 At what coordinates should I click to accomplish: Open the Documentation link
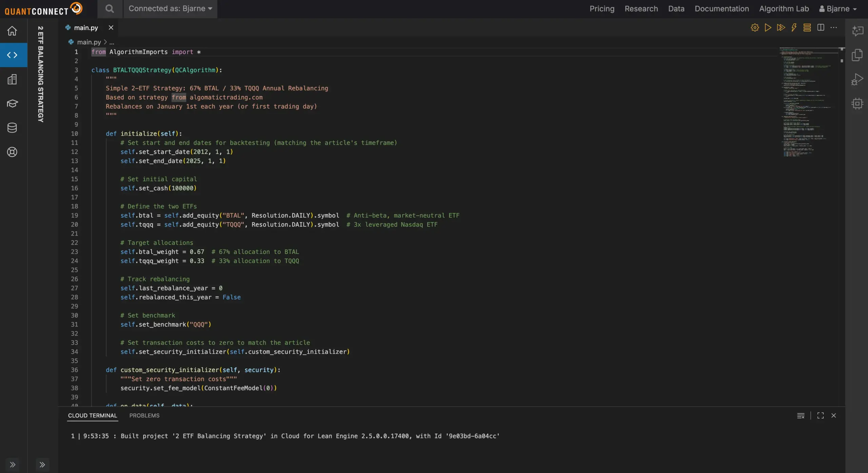(722, 9)
